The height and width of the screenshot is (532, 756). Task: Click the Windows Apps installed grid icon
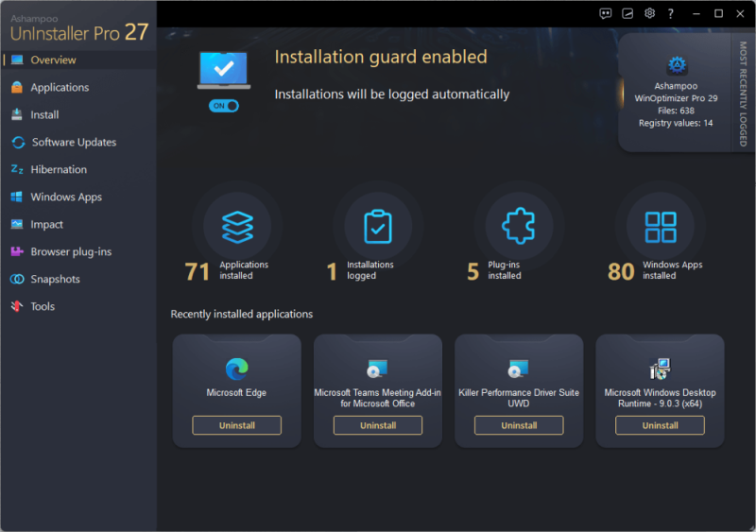[x=661, y=227]
